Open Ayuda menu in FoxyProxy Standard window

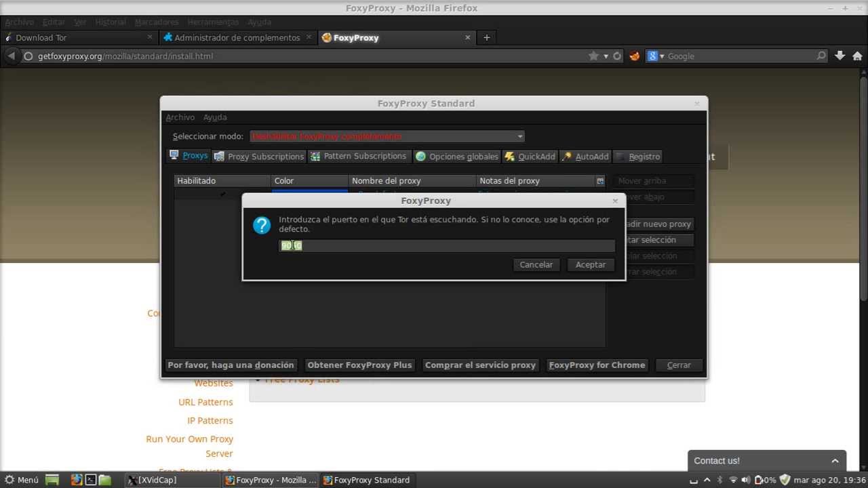[x=215, y=117]
